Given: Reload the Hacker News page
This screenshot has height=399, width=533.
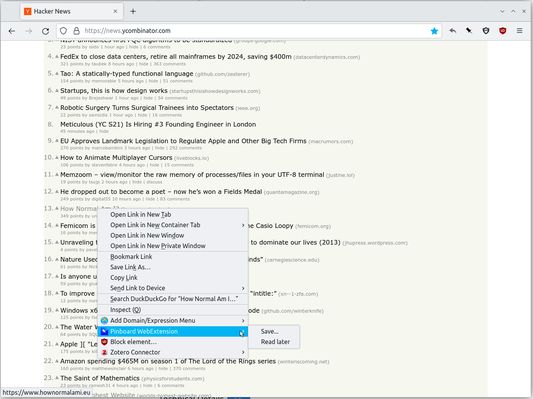Looking at the screenshot, I should point(45,31).
